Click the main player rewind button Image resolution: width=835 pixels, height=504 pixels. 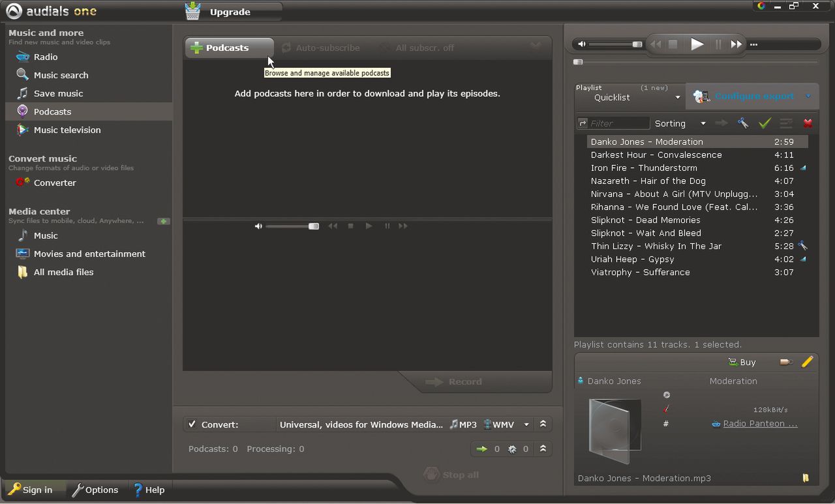pos(656,44)
